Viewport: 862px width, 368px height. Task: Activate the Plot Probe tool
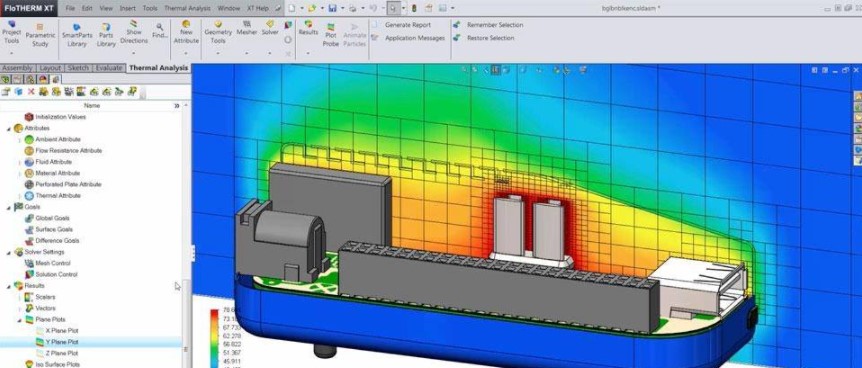330,35
